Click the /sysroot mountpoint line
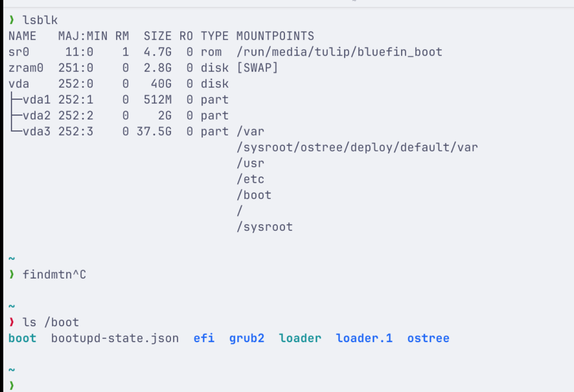This screenshot has height=392, width=574. (264, 227)
